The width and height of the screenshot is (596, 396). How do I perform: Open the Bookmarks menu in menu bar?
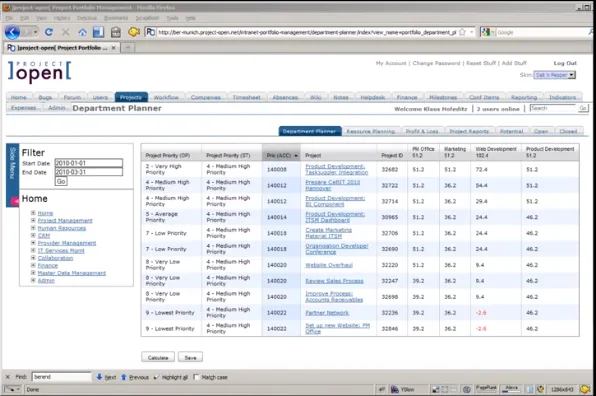(116, 18)
